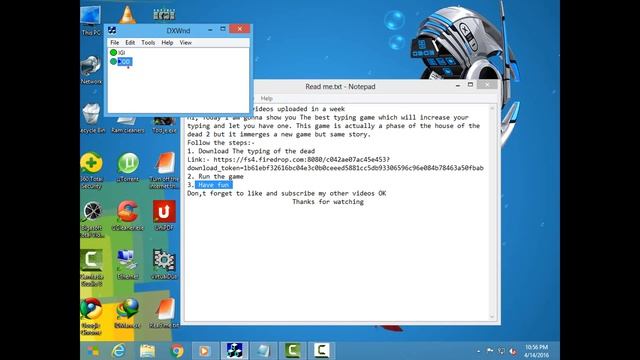Switch to white Camtasia recorder taskbar button
Screen dimensions: 640x360
click(321, 351)
